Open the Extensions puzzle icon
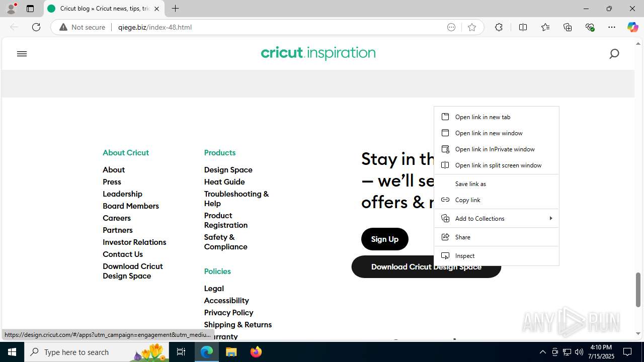This screenshot has width=644, height=362. pos(499,27)
